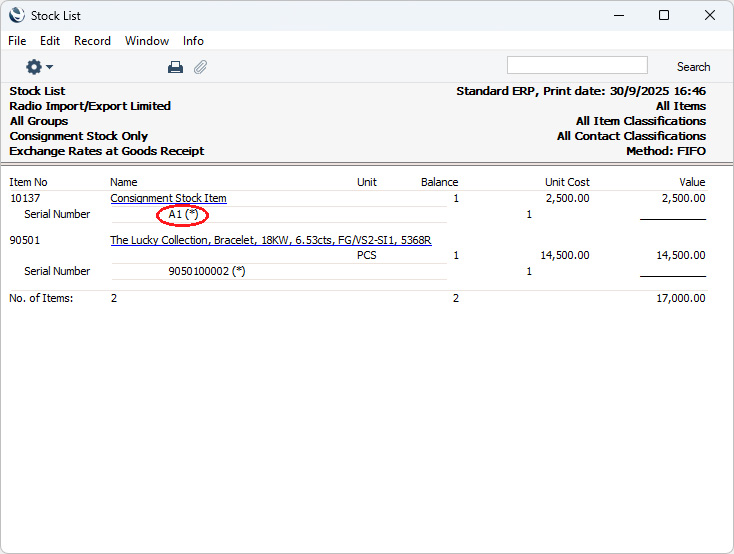
Task: Click the printer icon
Action: point(176,67)
